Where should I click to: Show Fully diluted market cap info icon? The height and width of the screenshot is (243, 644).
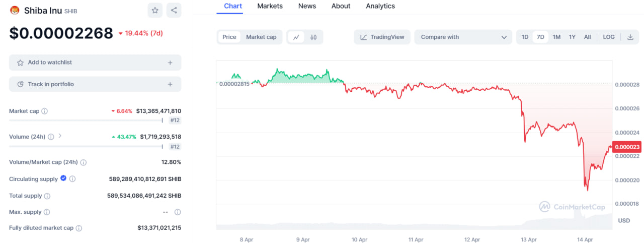(79, 228)
